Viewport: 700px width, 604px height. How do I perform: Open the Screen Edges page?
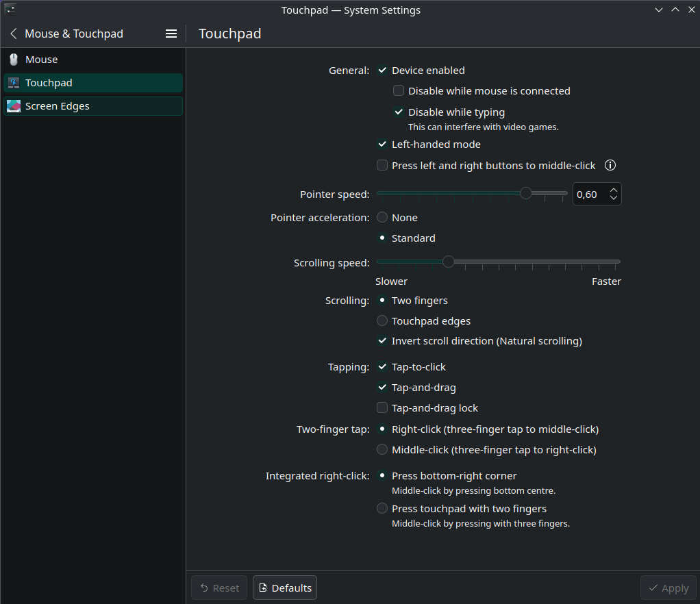93,105
